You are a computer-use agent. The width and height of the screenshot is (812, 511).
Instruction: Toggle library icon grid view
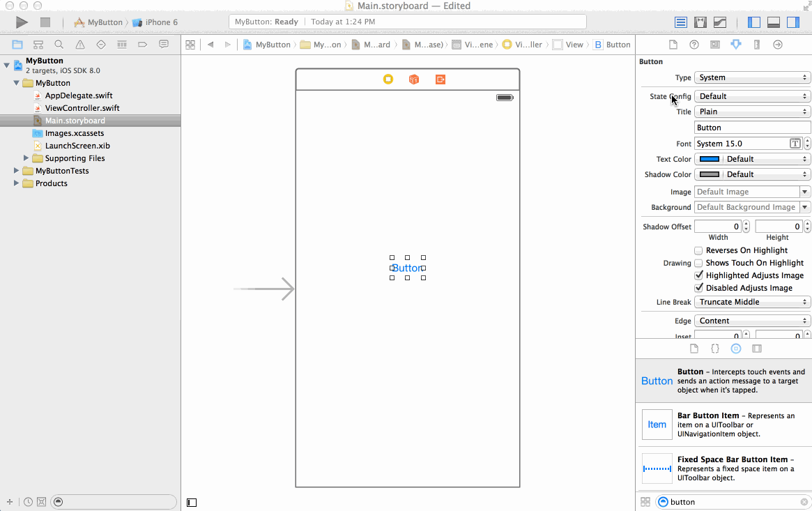tap(645, 502)
